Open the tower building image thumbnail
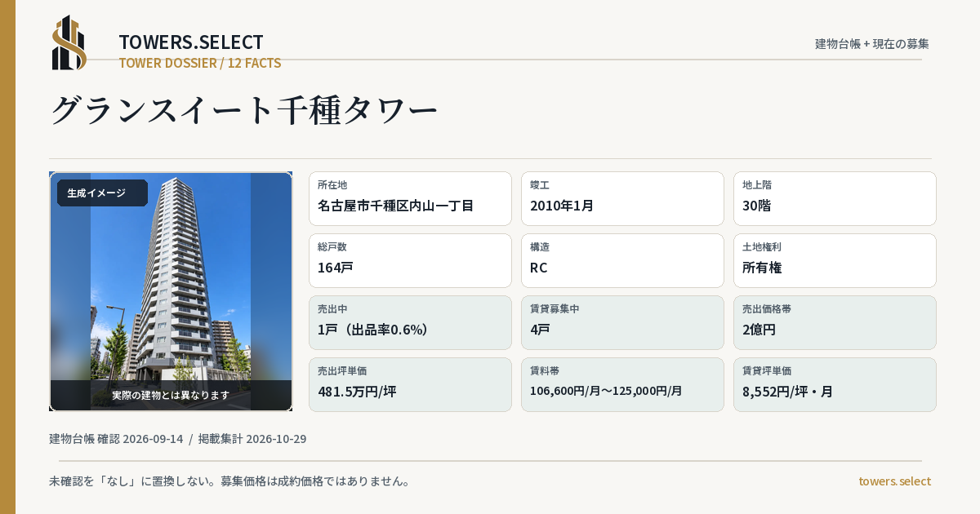This screenshot has width=980, height=514. (x=171, y=291)
